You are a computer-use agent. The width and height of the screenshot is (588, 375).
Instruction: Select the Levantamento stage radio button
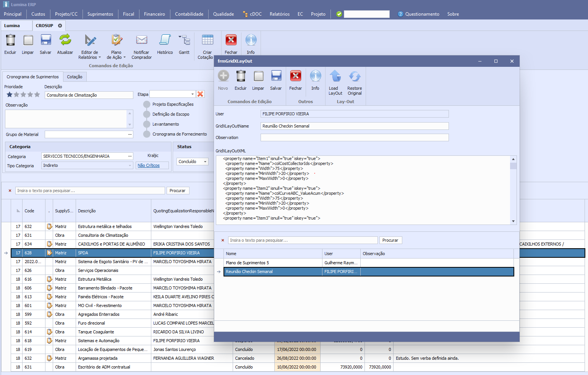(x=147, y=124)
